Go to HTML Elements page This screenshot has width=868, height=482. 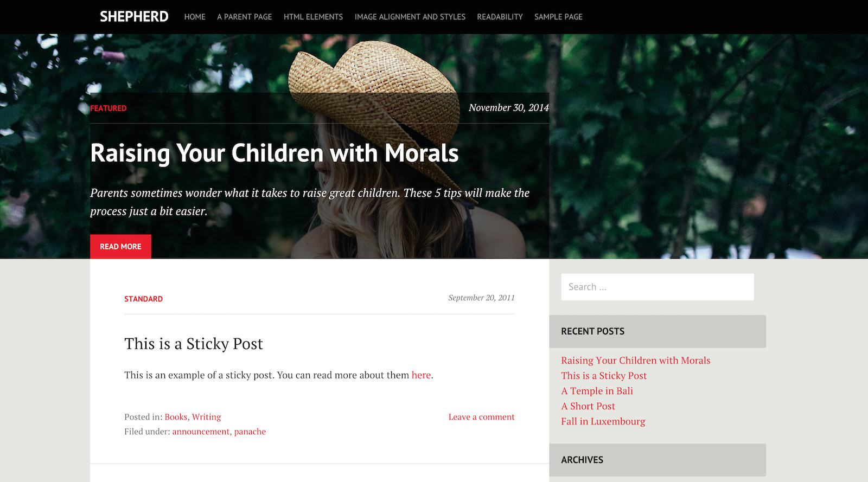tap(313, 17)
